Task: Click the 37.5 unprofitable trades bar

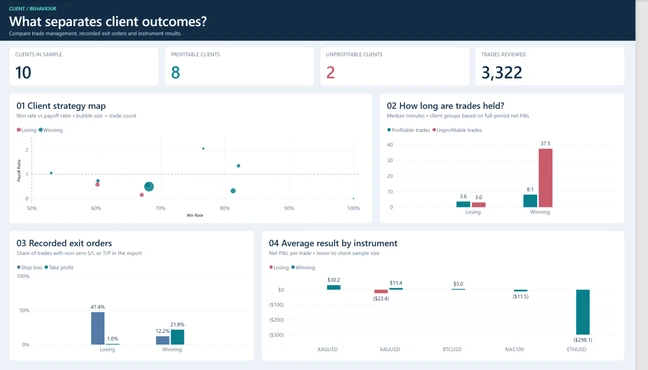Action: [x=546, y=178]
